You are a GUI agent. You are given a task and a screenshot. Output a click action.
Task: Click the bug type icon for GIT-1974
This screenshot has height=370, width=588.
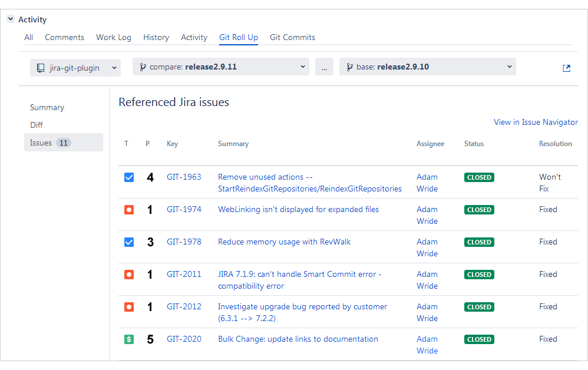(129, 210)
